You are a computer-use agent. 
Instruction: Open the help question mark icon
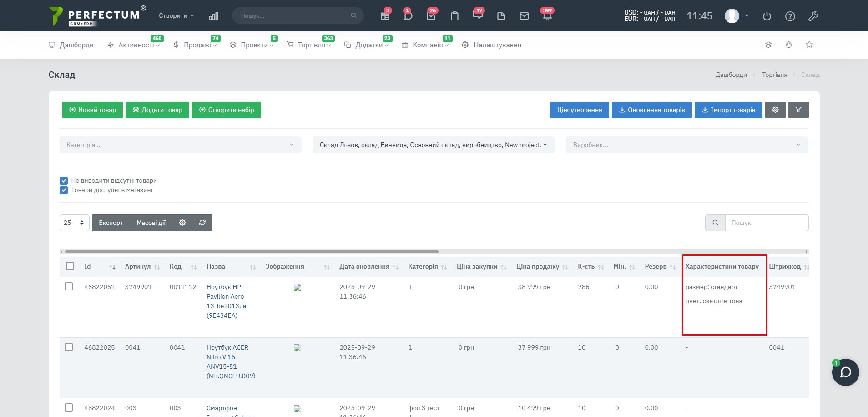pyautogui.click(x=790, y=16)
